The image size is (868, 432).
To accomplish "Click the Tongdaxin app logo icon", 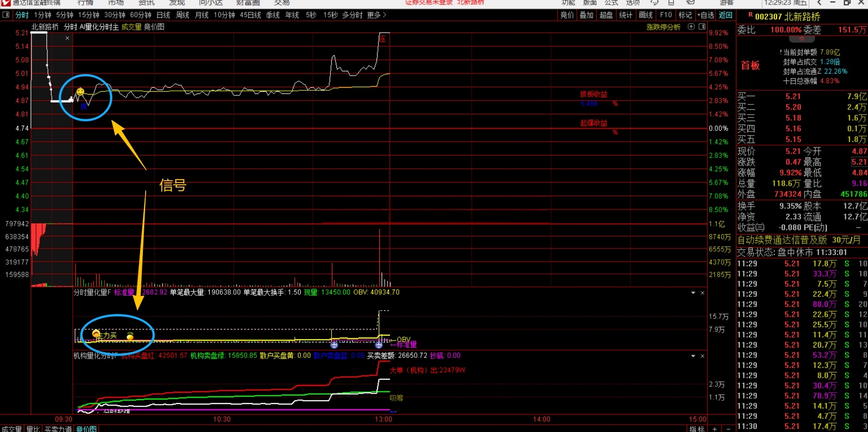I will coord(5,3).
